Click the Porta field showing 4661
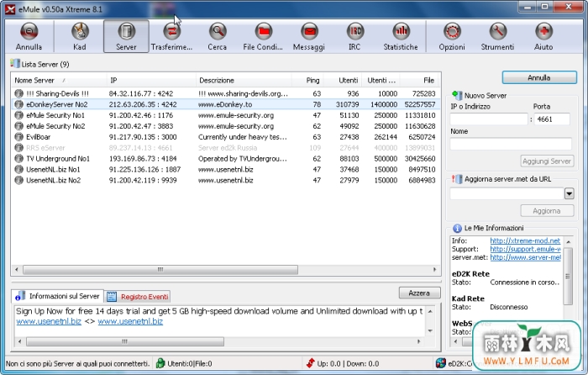 pos(552,119)
